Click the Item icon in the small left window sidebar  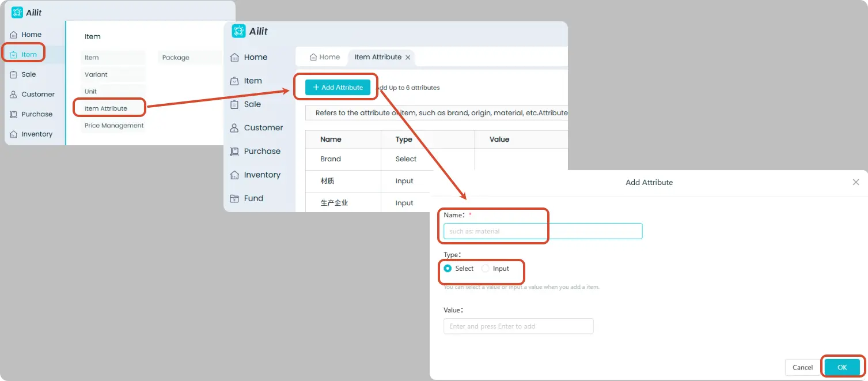[x=14, y=55]
